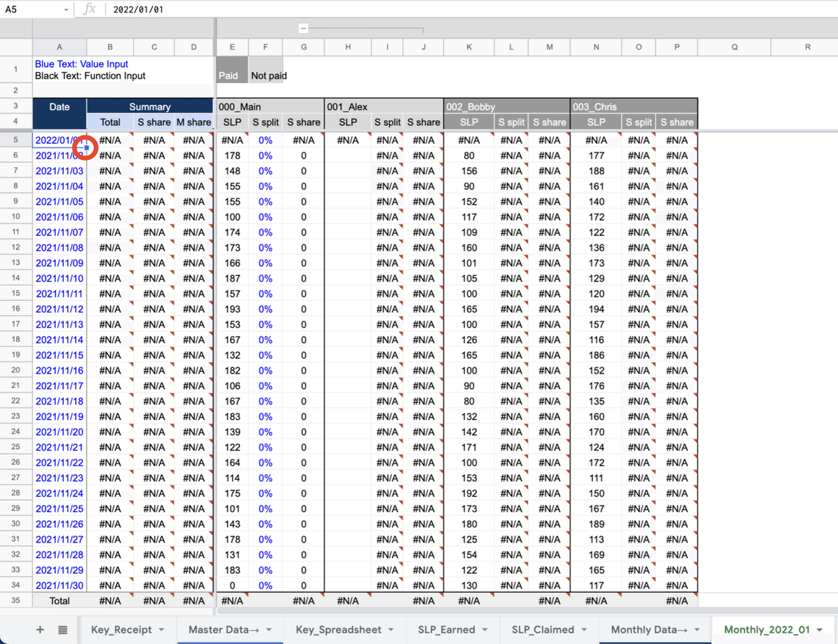The width and height of the screenshot is (838, 644).
Task: Open Monthly_2022_01 tab dropdown arrow
Action: pos(819,630)
